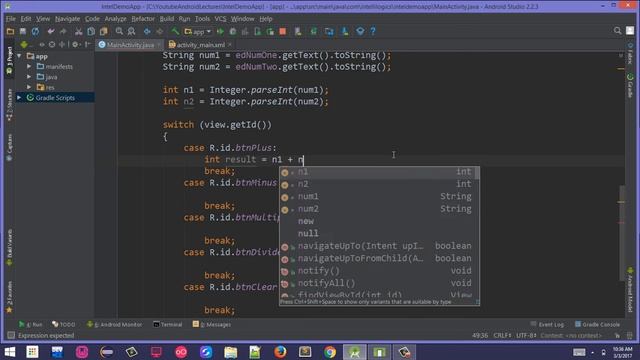
Task: Click the Cut scissors icon
Action: click(x=78, y=31)
